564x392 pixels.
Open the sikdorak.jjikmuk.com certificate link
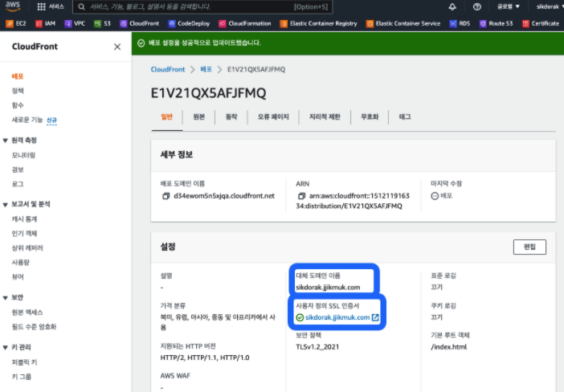(337, 317)
